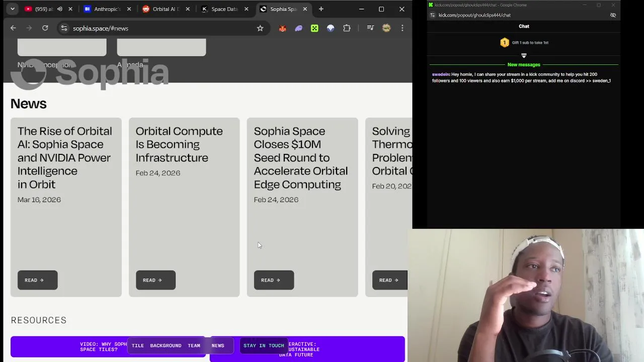The image size is (644, 362).
Task: Open the Sustainable Data Future resource
Action: (x=307, y=349)
